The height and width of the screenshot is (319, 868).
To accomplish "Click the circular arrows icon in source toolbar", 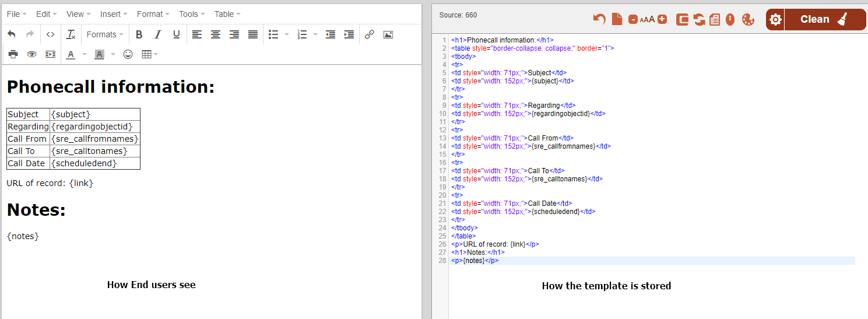I will pos(700,20).
